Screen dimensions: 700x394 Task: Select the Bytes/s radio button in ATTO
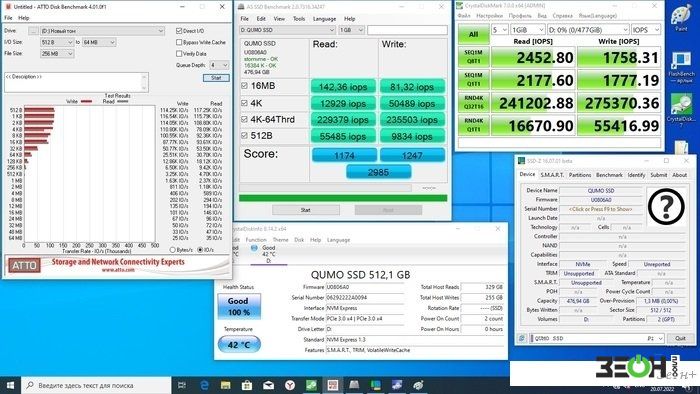pyautogui.click(x=172, y=250)
